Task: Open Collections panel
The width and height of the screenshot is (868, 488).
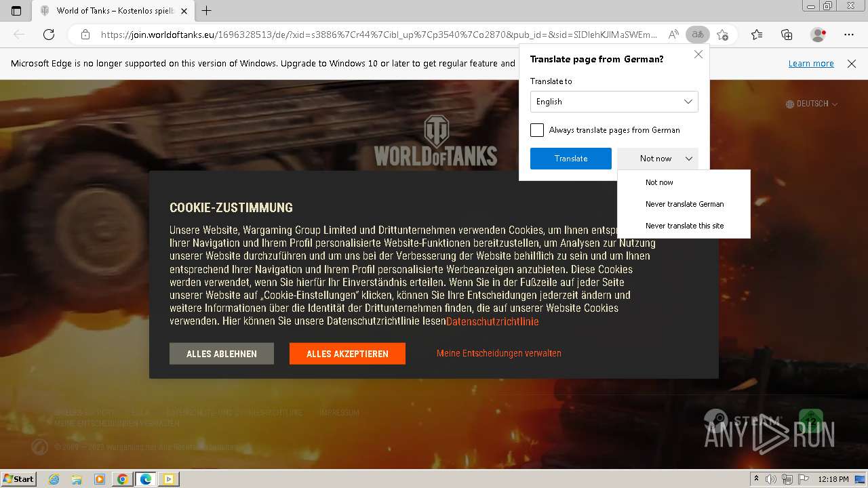Action: click(x=787, y=35)
